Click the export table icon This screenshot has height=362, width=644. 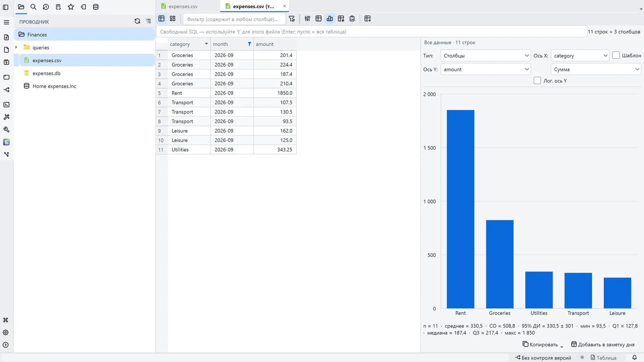[x=367, y=19]
